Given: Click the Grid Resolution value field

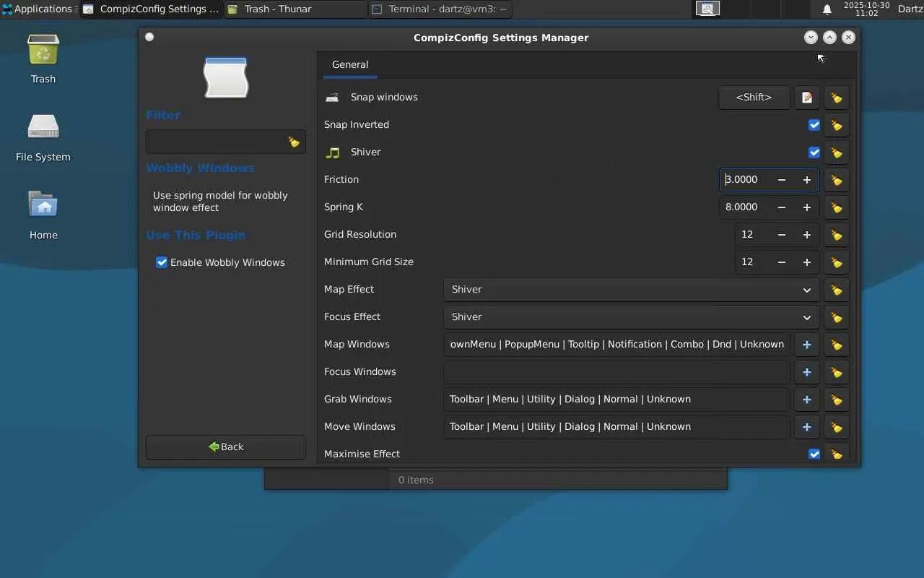Looking at the screenshot, I should (x=752, y=235).
